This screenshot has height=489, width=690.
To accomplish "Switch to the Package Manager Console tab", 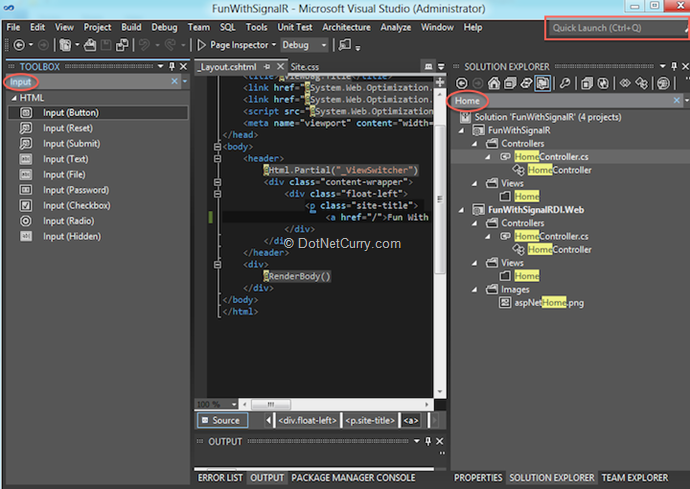I will [353, 478].
